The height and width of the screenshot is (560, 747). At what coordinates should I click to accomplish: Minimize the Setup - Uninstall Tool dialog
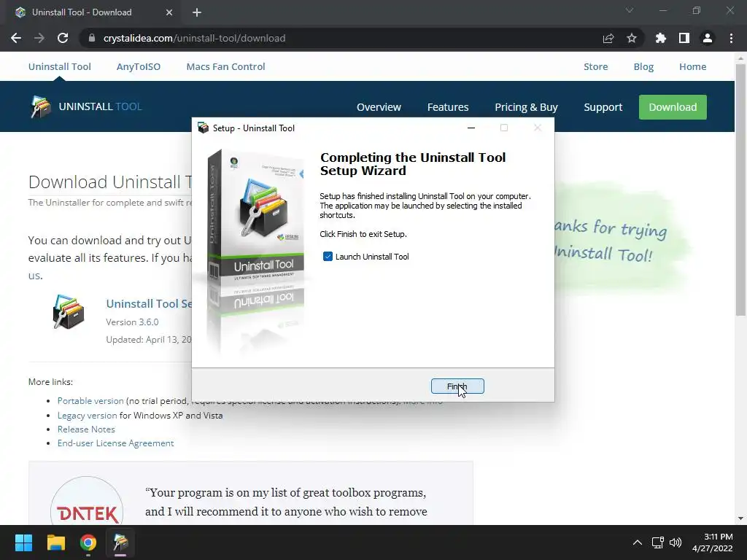click(x=471, y=128)
